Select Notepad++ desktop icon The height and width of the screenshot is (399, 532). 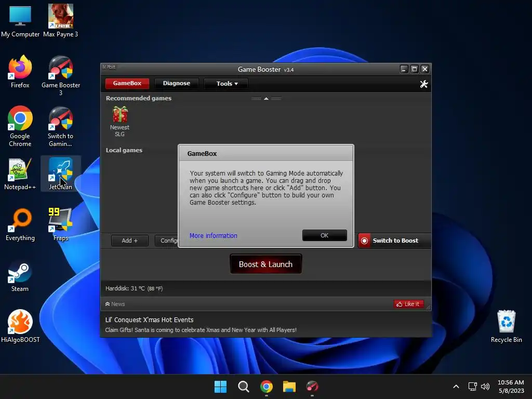pos(20,174)
